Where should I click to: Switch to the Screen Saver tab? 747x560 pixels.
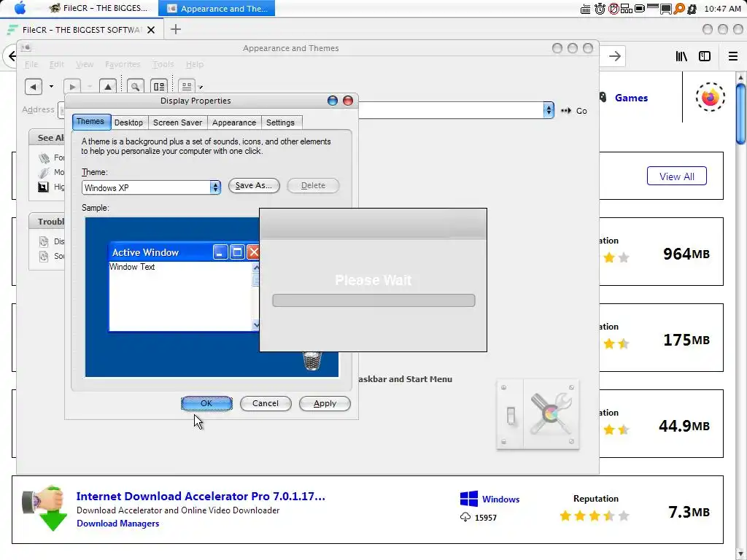point(178,122)
